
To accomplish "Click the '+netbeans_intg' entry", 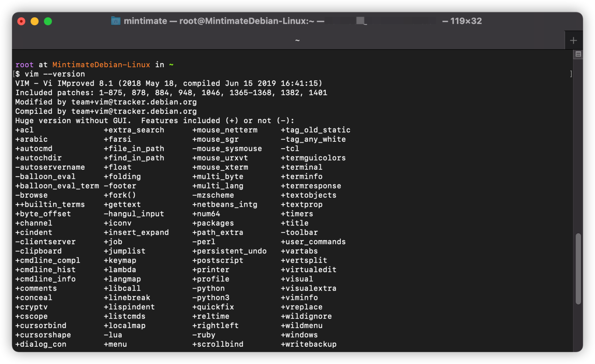I will [225, 204].
